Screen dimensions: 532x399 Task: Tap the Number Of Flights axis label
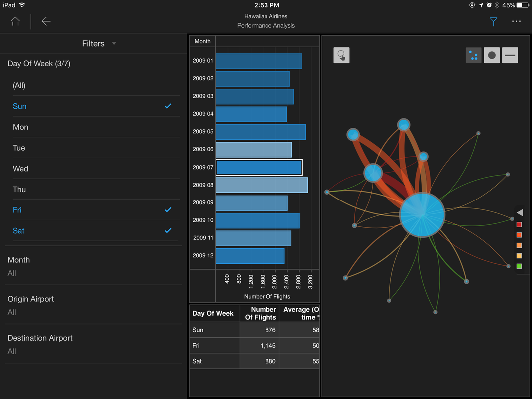pos(267,297)
